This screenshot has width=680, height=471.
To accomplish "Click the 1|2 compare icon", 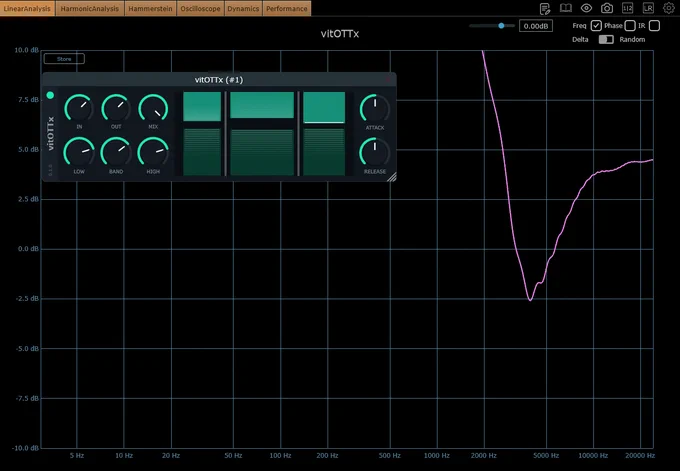I will pyautogui.click(x=627, y=8).
